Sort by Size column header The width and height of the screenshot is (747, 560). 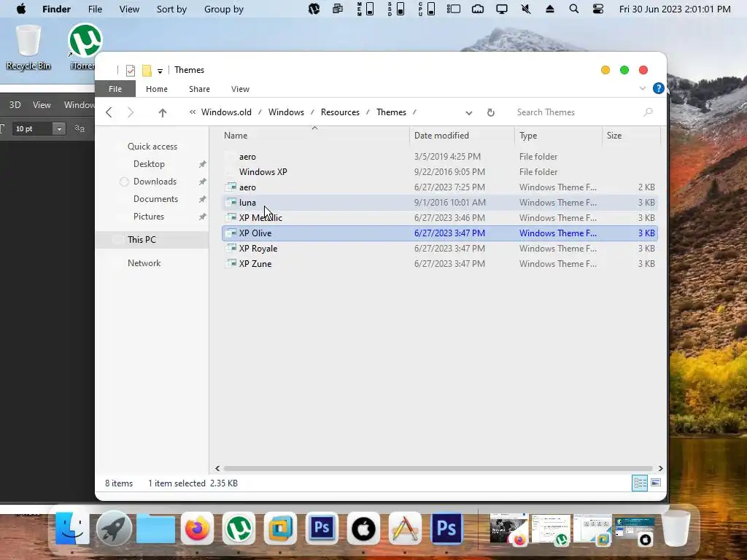click(x=631, y=136)
